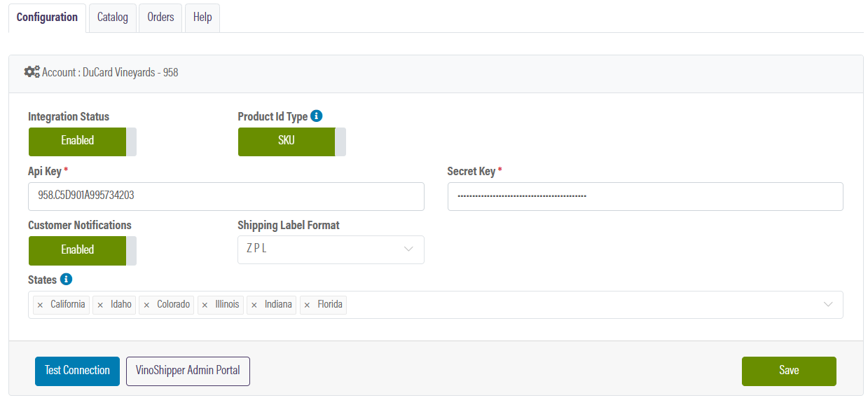The height and width of the screenshot is (398, 868).
Task: Click the Indiana state tag label
Action: tap(278, 305)
